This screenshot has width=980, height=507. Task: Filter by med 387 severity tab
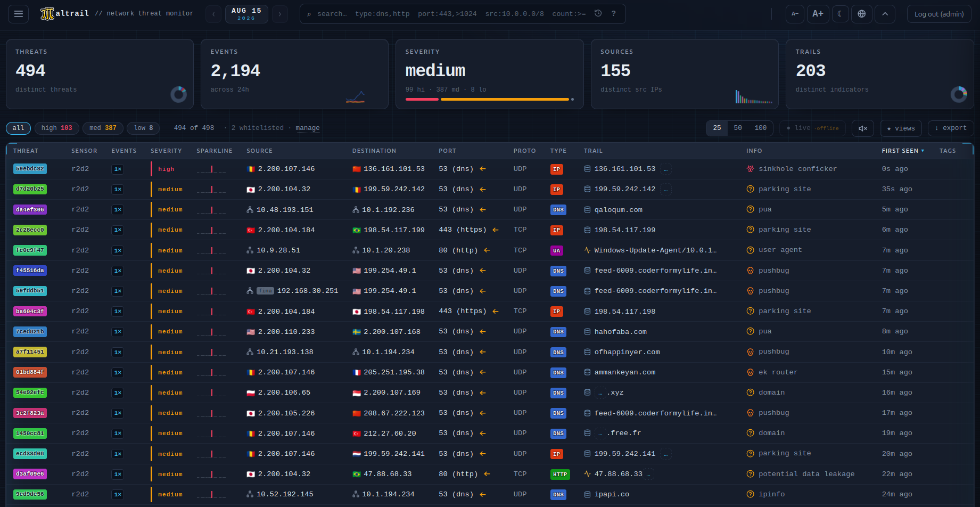pyautogui.click(x=103, y=128)
